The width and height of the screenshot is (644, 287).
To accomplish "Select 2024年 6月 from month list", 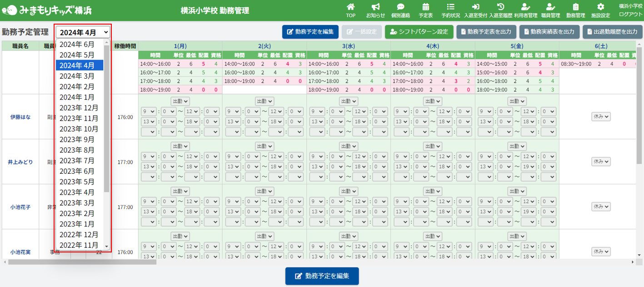I will 77,44.
